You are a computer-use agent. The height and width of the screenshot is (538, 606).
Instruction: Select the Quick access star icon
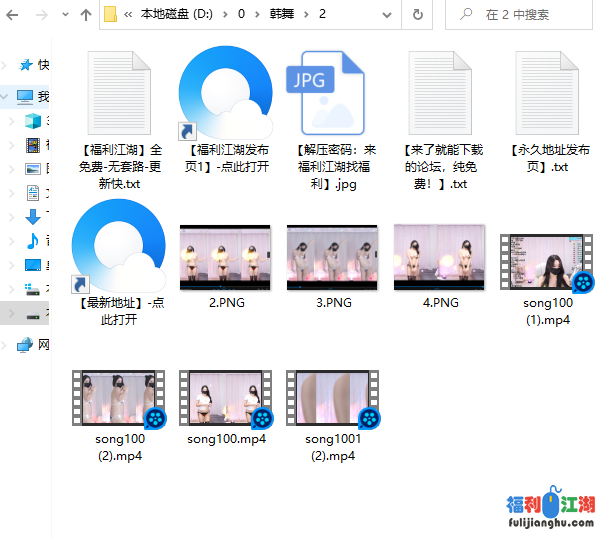(x=25, y=65)
